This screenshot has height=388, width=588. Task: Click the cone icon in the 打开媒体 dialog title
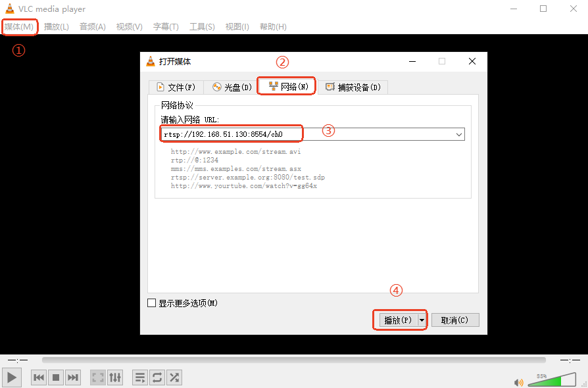[x=151, y=61]
